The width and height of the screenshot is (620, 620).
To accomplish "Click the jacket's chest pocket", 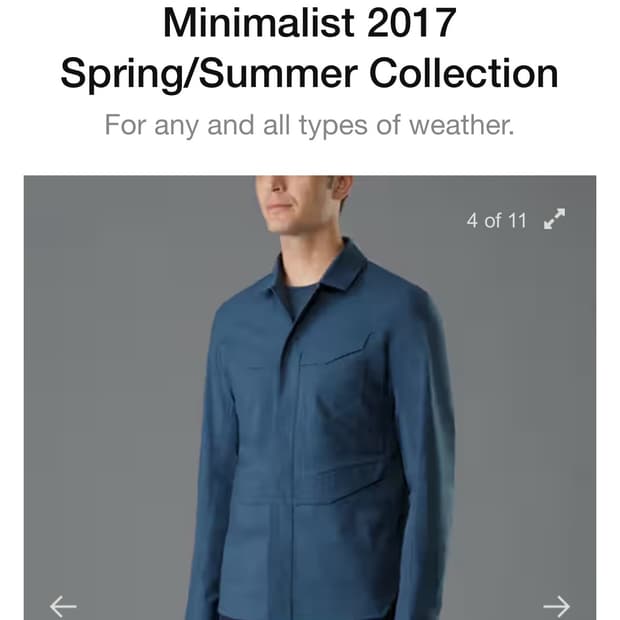I will tap(336, 352).
